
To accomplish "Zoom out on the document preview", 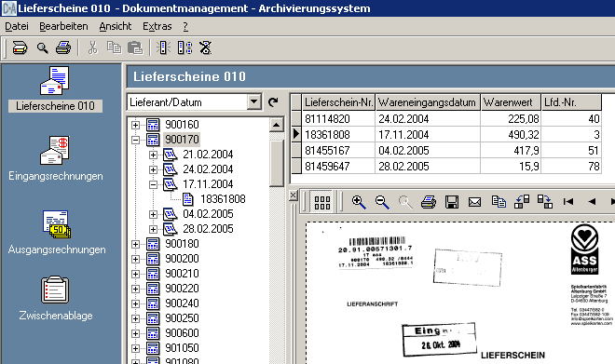I will [x=382, y=202].
